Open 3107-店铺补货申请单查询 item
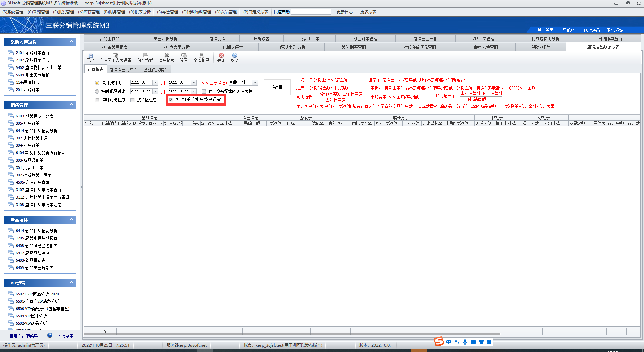644x352 pixels. click(39, 190)
